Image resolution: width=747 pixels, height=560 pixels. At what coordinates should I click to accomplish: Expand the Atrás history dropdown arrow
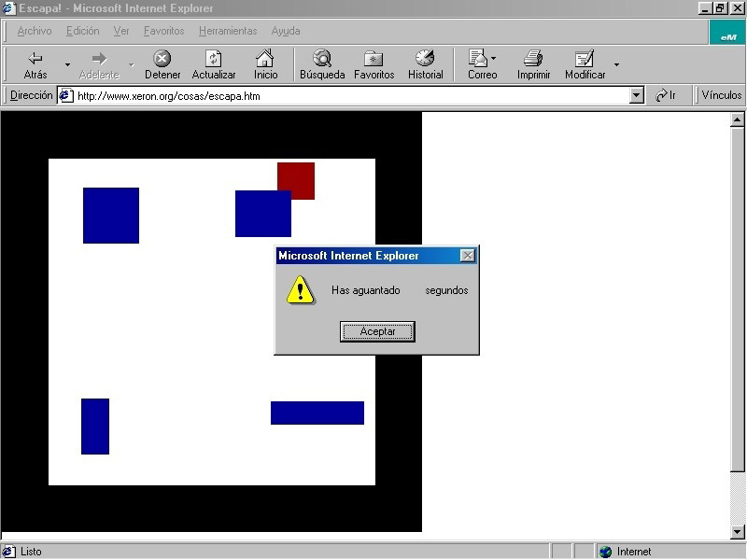67,64
